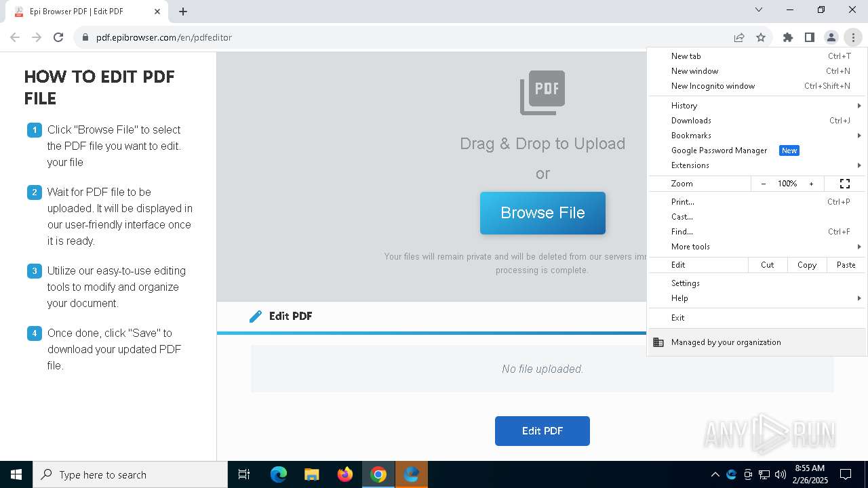Image resolution: width=868 pixels, height=488 pixels.
Task: Decrease zoom with minus button
Action: (764, 184)
